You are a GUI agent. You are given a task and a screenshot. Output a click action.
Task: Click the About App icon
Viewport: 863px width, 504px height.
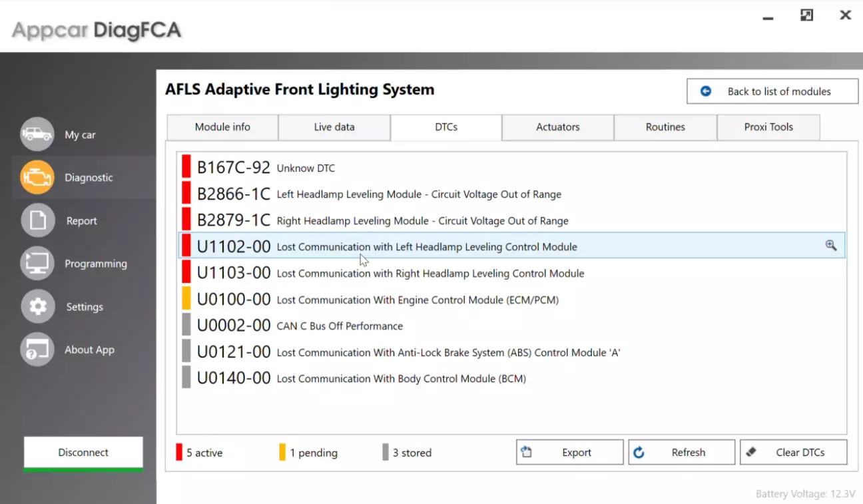(x=37, y=350)
